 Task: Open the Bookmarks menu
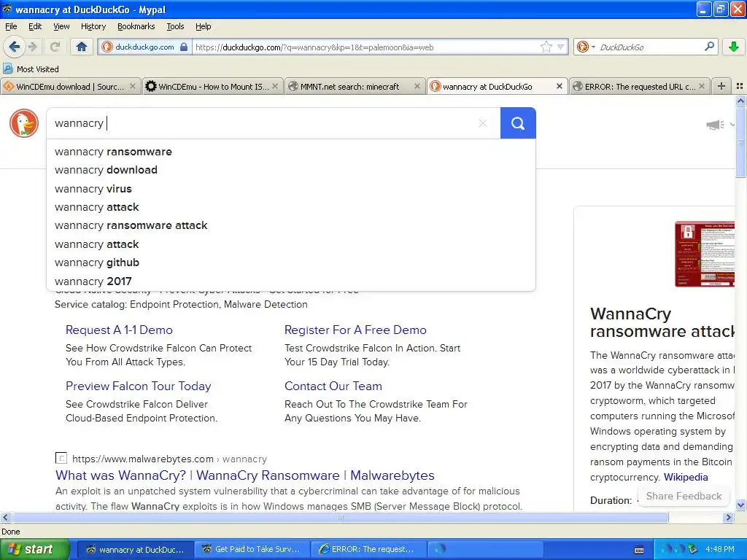point(136,26)
